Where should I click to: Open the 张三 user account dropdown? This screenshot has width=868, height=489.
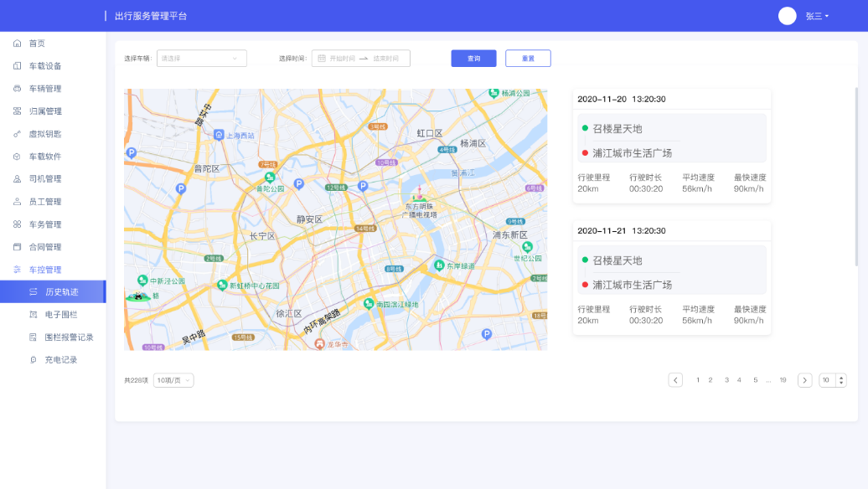(x=817, y=16)
